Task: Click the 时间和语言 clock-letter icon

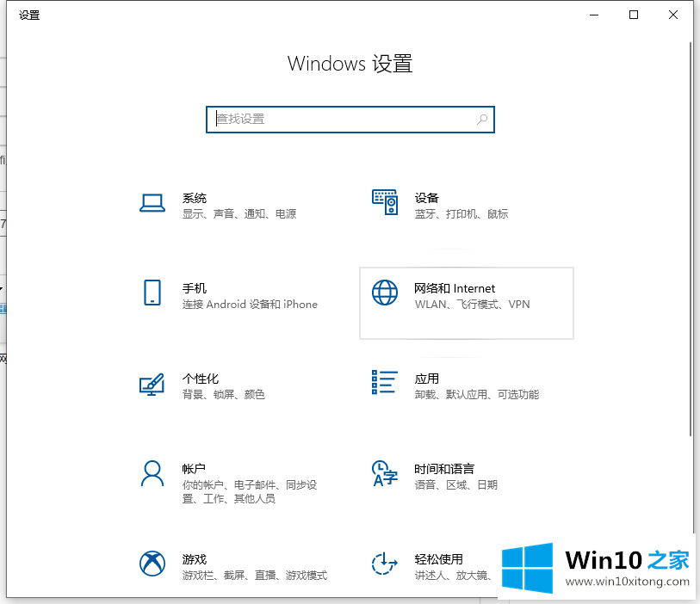Action: pyautogui.click(x=385, y=473)
